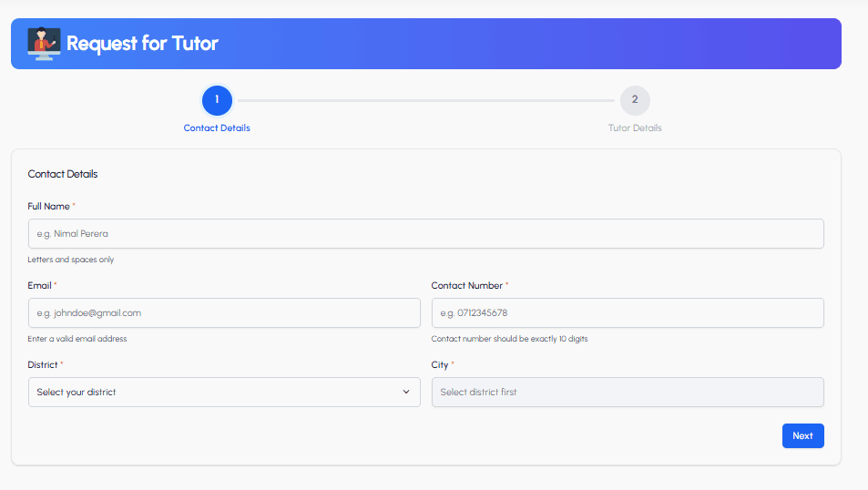Click the 'exactly 10 digits' hint text
Image resolution: width=868 pixels, height=490 pixels.
[x=509, y=338]
